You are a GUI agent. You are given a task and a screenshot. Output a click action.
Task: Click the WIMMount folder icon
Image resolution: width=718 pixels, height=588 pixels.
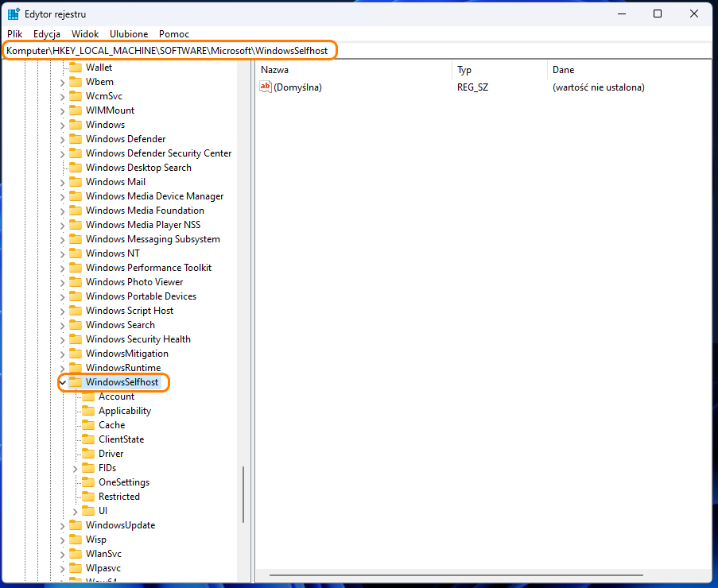pyautogui.click(x=75, y=110)
